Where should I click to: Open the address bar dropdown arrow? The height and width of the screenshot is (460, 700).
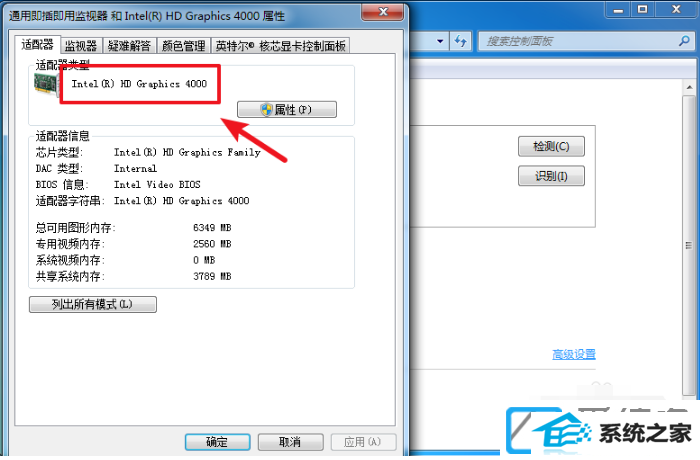440,41
